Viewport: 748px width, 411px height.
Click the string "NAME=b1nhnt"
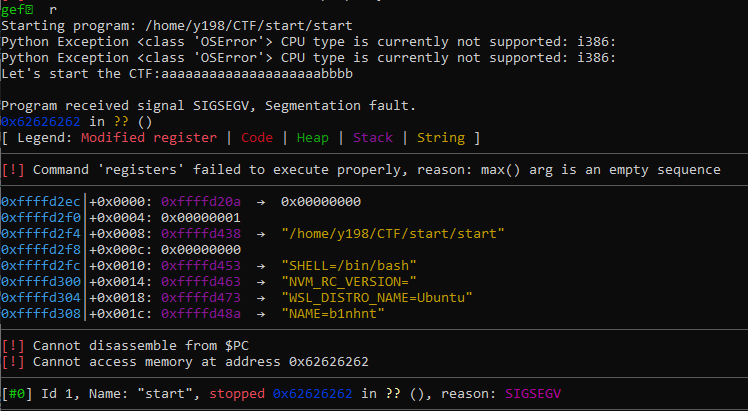pyautogui.click(x=333, y=314)
